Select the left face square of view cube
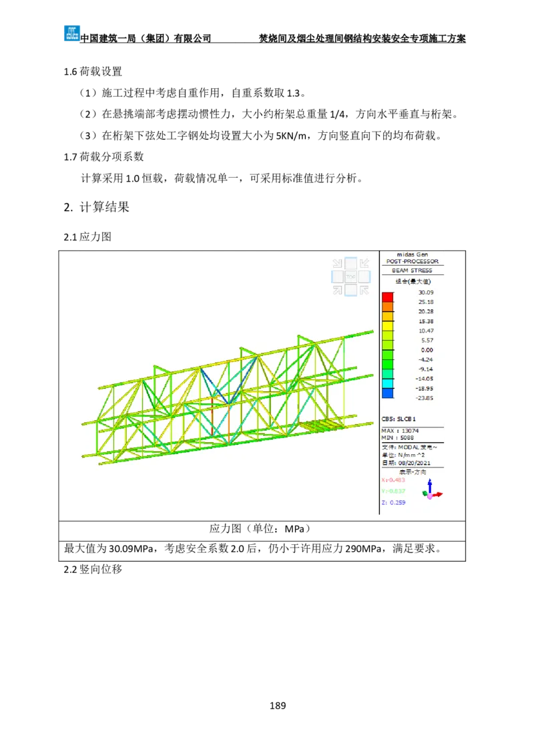This screenshot has width=534, height=756. [x=337, y=276]
